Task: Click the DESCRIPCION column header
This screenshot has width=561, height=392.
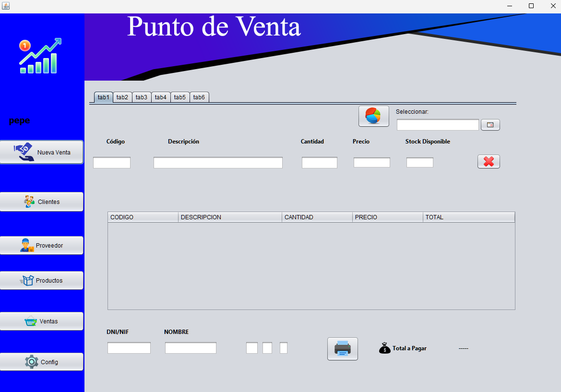Action: click(x=230, y=217)
